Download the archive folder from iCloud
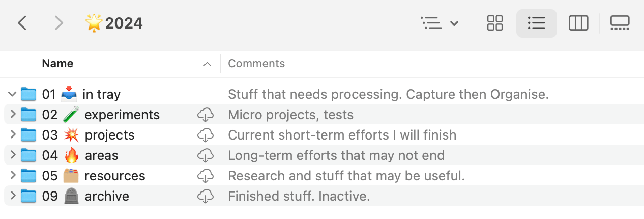 [204, 197]
